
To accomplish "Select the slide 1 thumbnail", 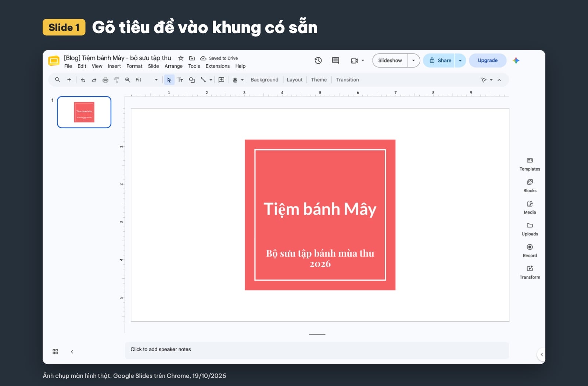I will 84,112.
